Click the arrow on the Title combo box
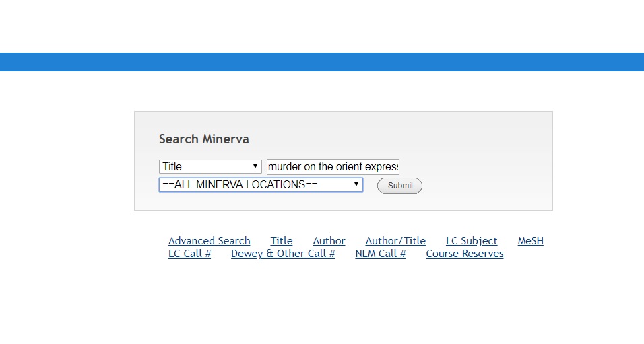The height and width of the screenshot is (344, 644). pos(255,166)
